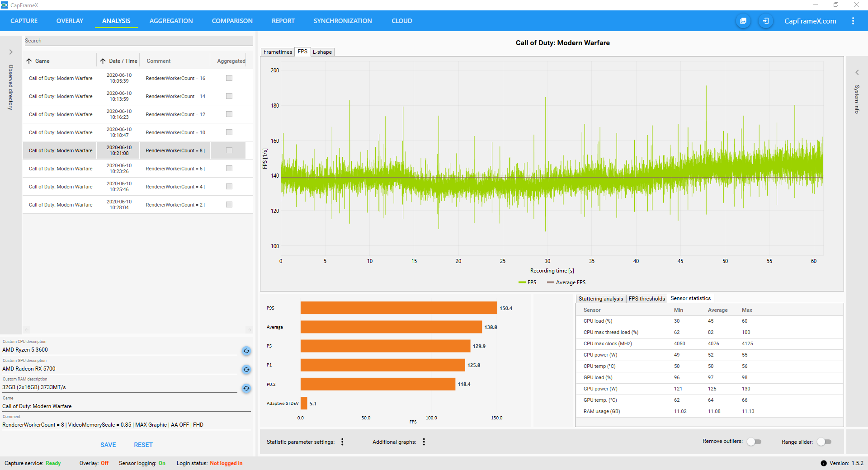Sort by Date / Time column arrow
The image size is (868, 470).
click(x=103, y=61)
